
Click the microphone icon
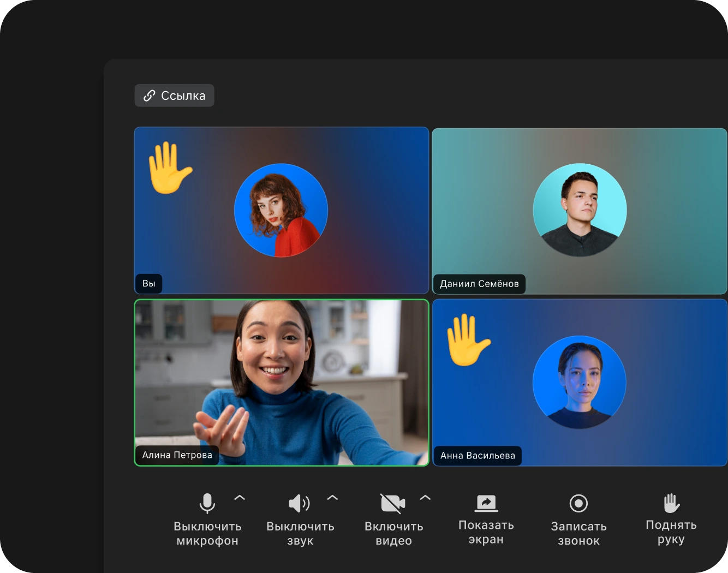tap(207, 503)
